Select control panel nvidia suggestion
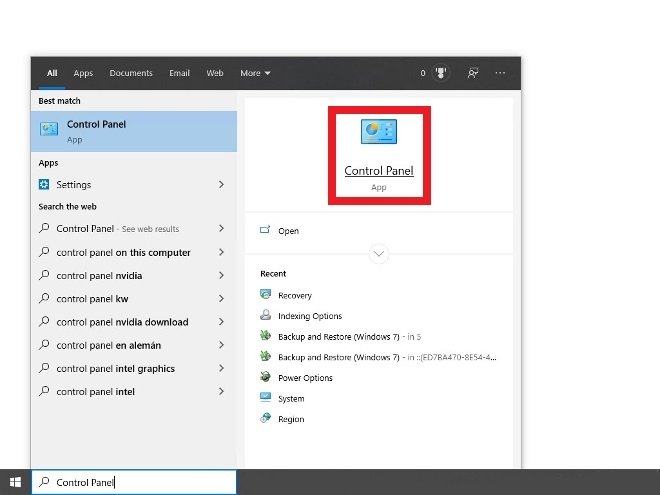This screenshot has width=660, height=495. (x=134, y=275)
